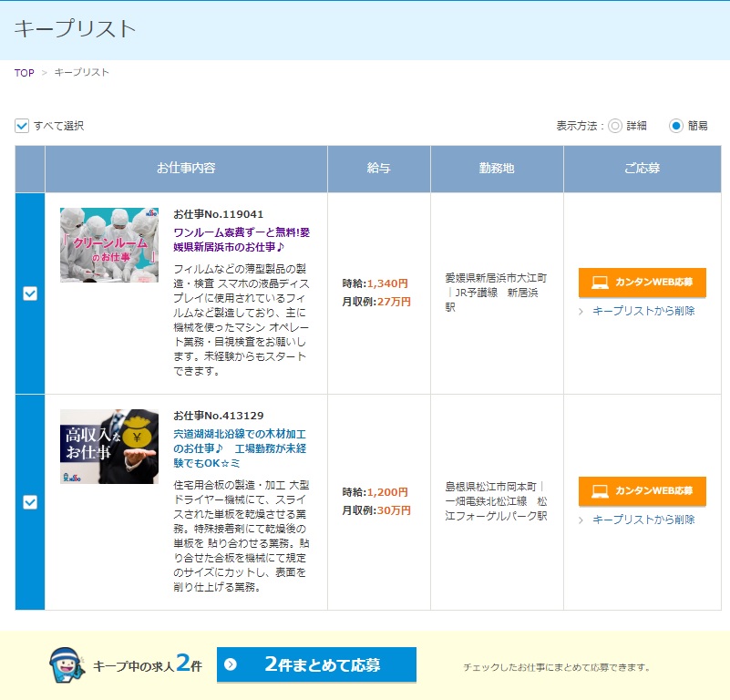The height and width of the screenshot is (700, 730).
Task: Click chevron beside second キープリストから削除
Action: click(x=581, y=520)
